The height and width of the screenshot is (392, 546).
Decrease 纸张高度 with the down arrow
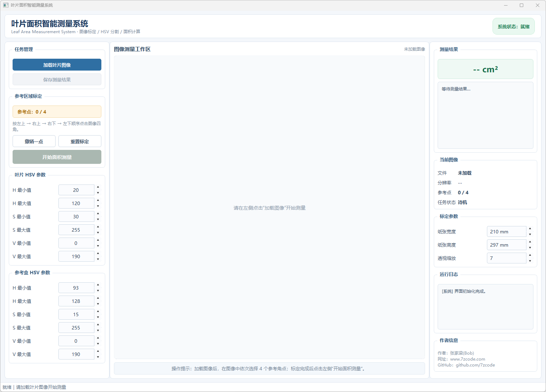tap(530, 248)
